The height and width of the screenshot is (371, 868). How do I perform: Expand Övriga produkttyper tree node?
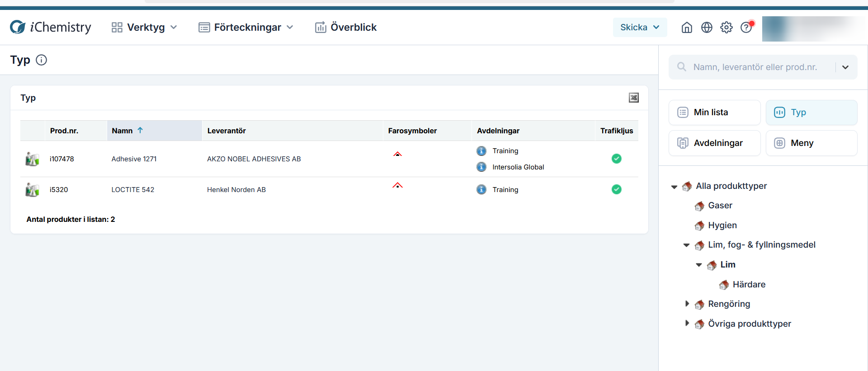(x=687, y=323)
